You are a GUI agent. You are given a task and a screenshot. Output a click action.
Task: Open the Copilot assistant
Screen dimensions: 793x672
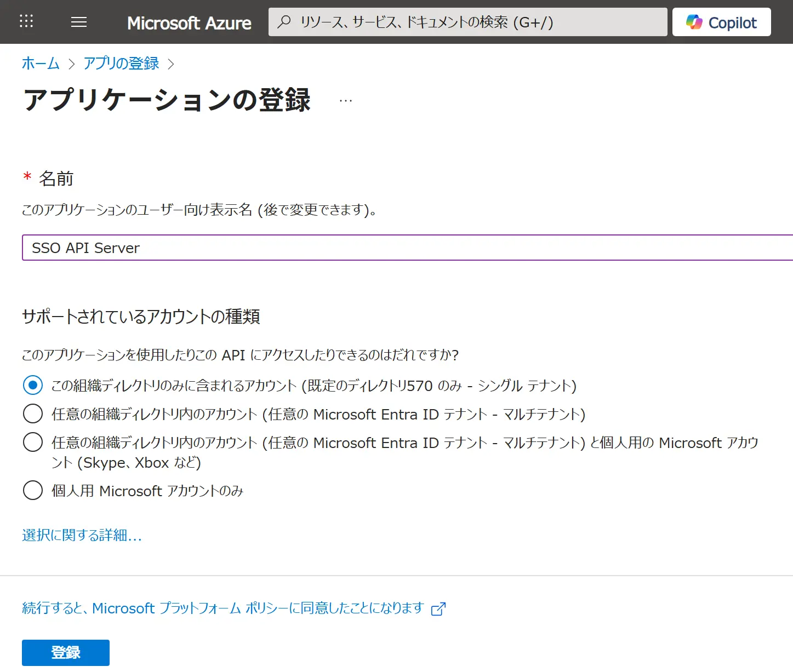(x=721, y=22)
